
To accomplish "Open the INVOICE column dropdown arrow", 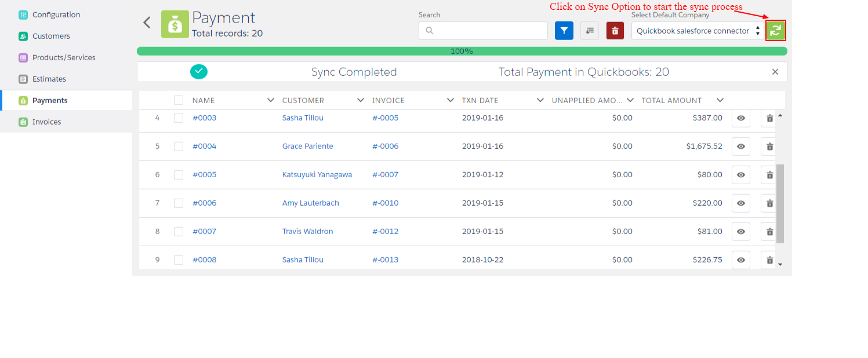I will tap(451, 100).
